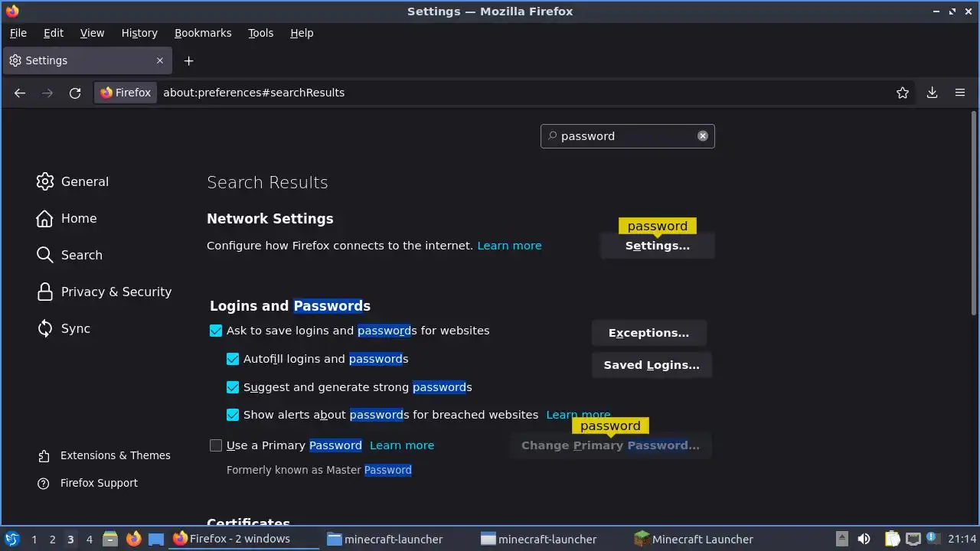Open Sync settings category

(x=64, y=328)
